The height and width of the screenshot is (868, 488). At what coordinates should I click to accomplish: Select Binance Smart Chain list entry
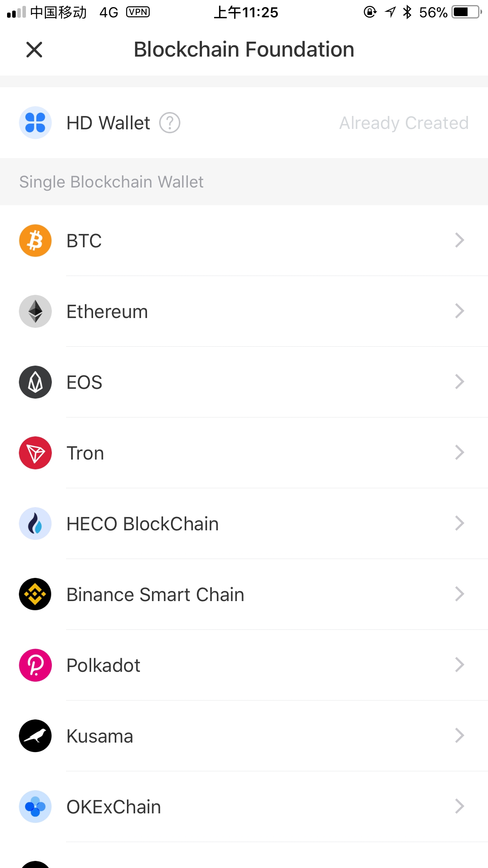pos(155,595)
